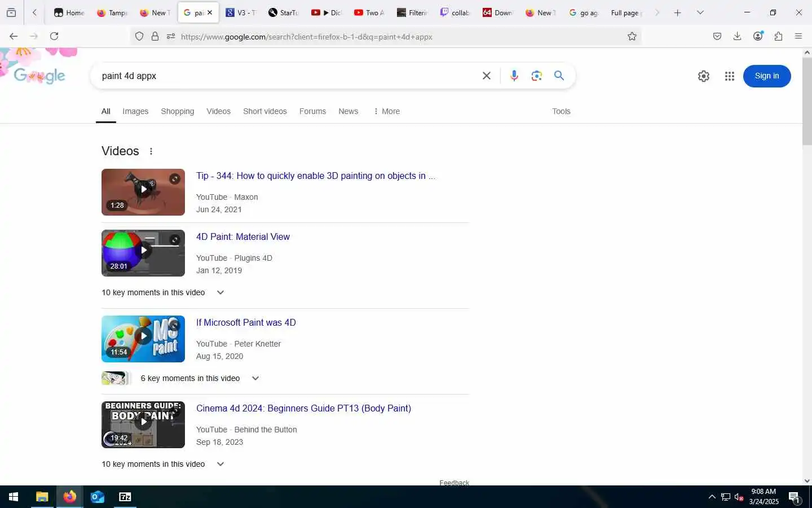This screenshot has height=508, width=812.
Task: Open Google quick settings gear
Action: click(703, 76)
